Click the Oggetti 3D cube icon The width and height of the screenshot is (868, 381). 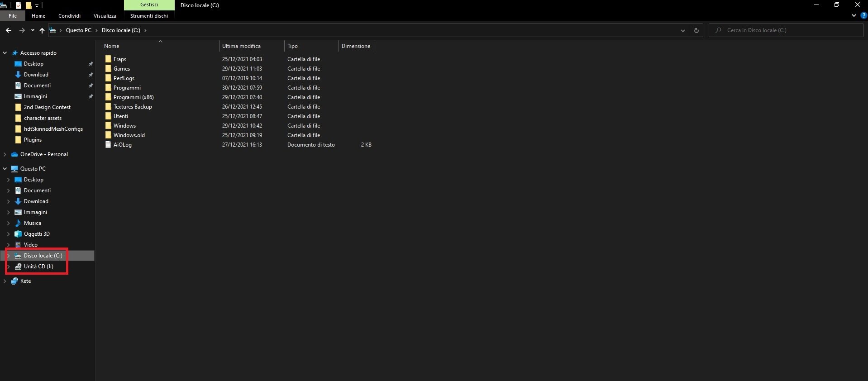tap(18, 234)
